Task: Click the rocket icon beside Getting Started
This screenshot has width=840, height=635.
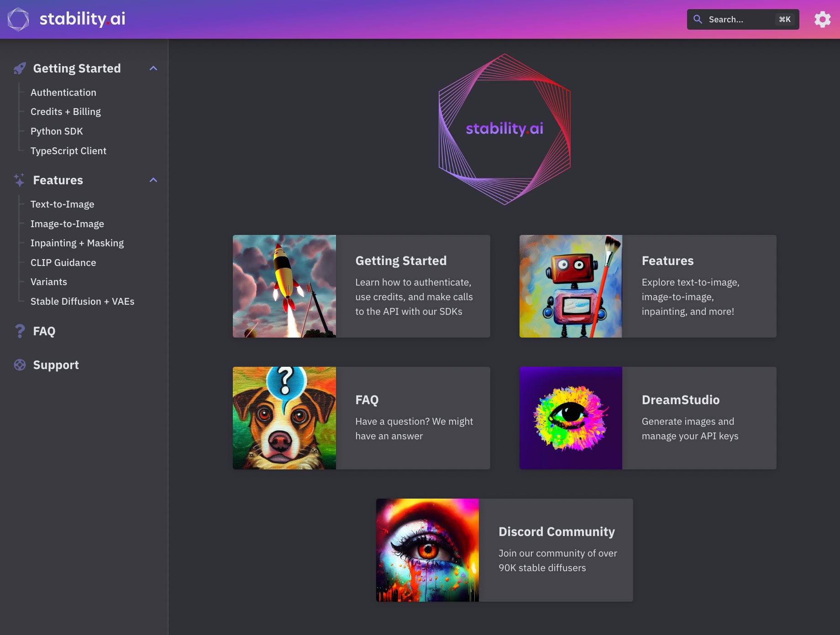Action: pos(19,68)
